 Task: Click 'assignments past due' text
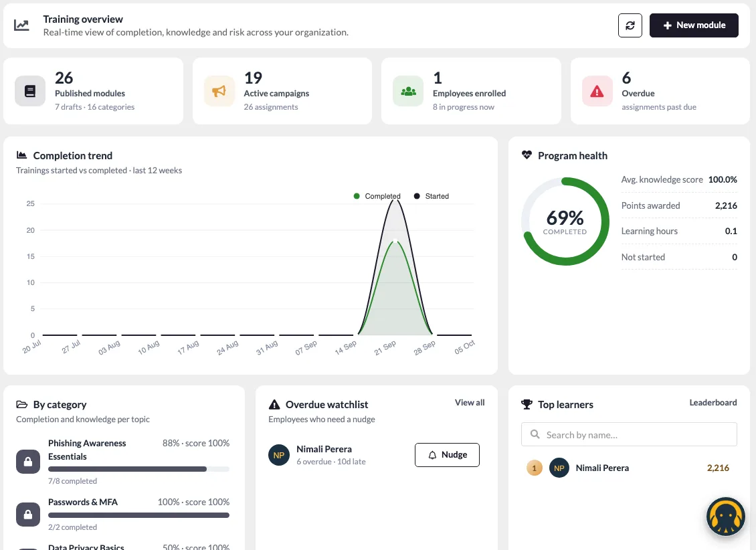(x=658, y=107)
